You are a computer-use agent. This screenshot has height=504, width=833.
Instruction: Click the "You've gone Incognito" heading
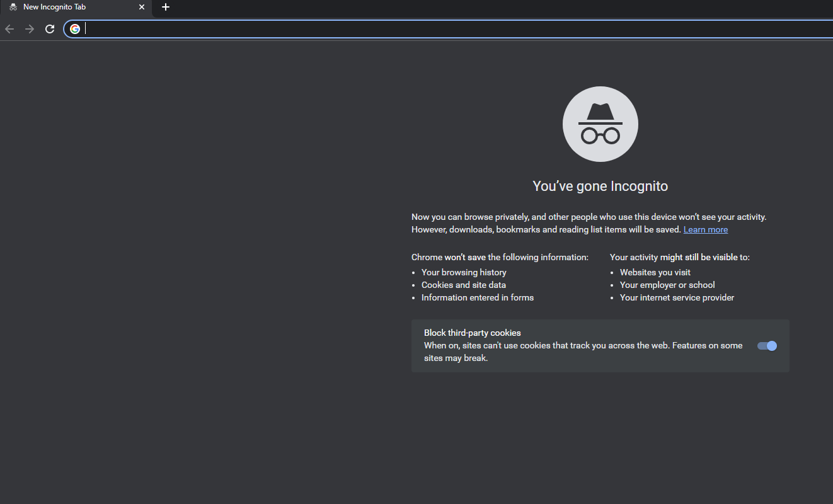click(600, 186)
